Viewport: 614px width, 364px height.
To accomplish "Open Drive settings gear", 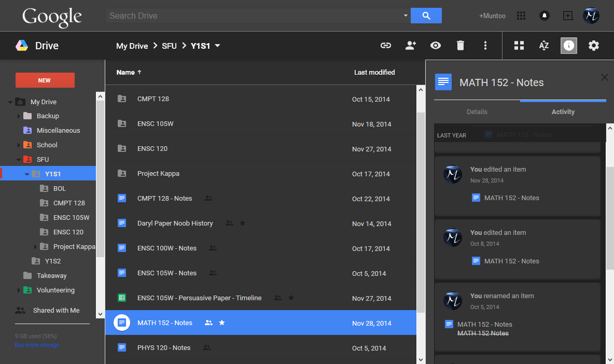I will pyautogui.click(x=594, y=46).
